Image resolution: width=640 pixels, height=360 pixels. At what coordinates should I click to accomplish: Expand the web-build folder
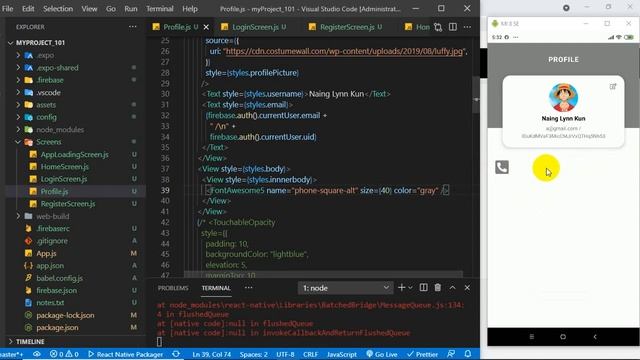18,216
